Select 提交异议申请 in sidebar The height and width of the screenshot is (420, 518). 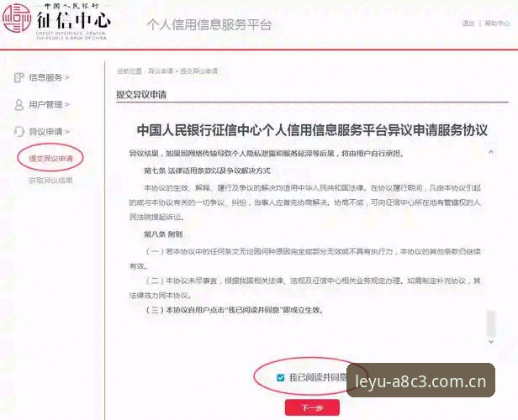50,159
